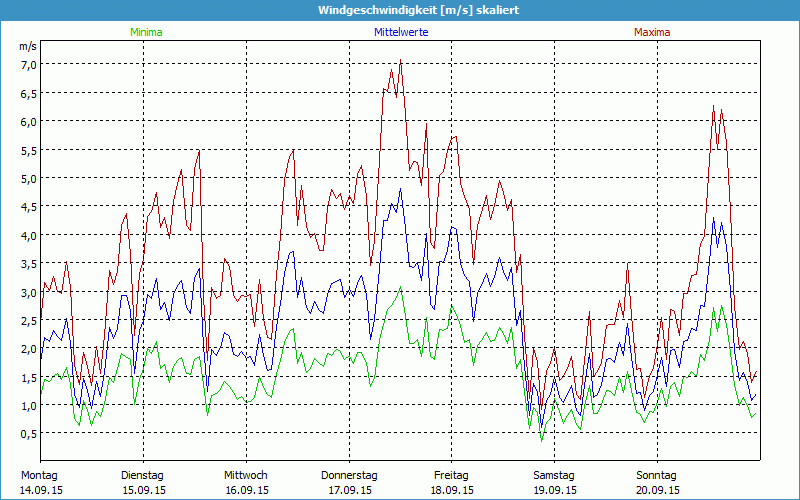800x500 pixels.
Task: Click the 16.09.15 date label
Action: 247,490
